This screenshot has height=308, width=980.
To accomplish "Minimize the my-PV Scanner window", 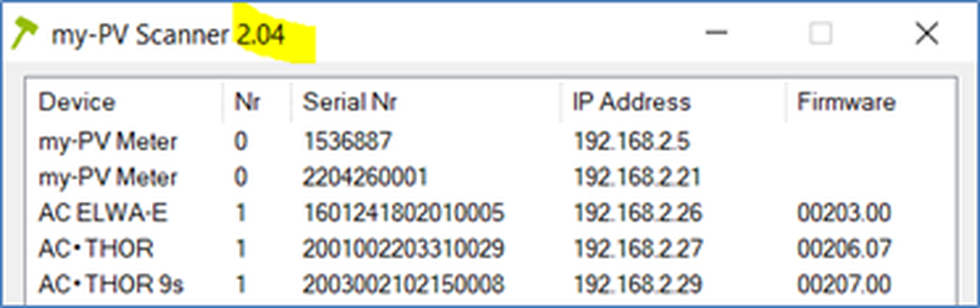I will tap(716, 33).
